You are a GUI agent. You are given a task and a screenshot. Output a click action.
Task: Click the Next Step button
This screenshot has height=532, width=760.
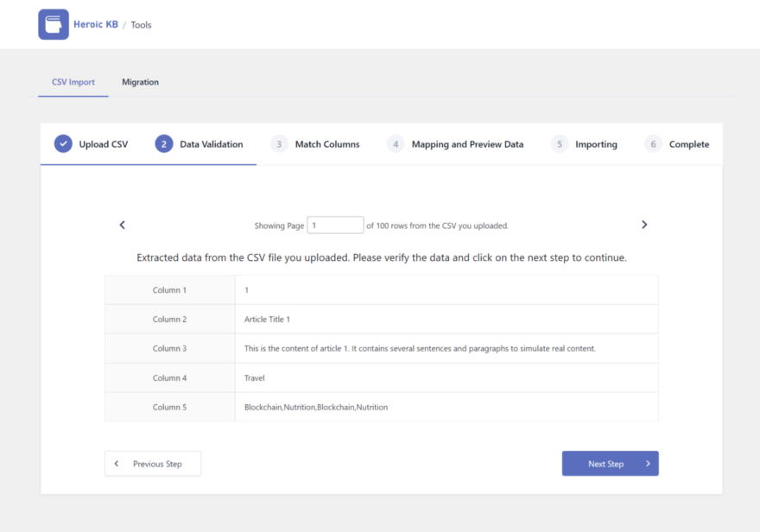point(610,463)
